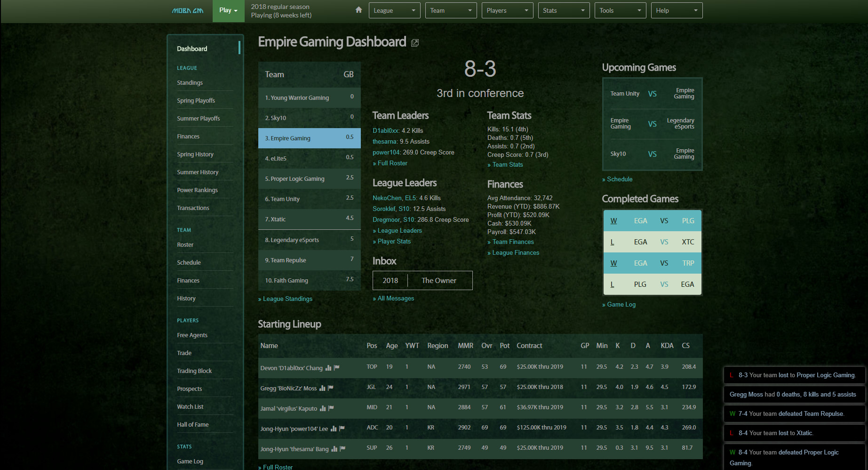Open power104 Lee's stats chart icon
Screen dimensions: 868x470
pyautogui.click(x=334, y=429)
